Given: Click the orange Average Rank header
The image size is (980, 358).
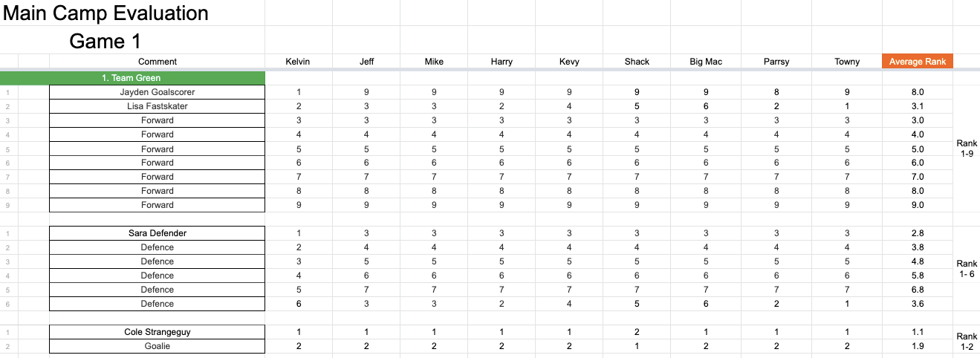Looking at the screenshot, I should (917, 62).
